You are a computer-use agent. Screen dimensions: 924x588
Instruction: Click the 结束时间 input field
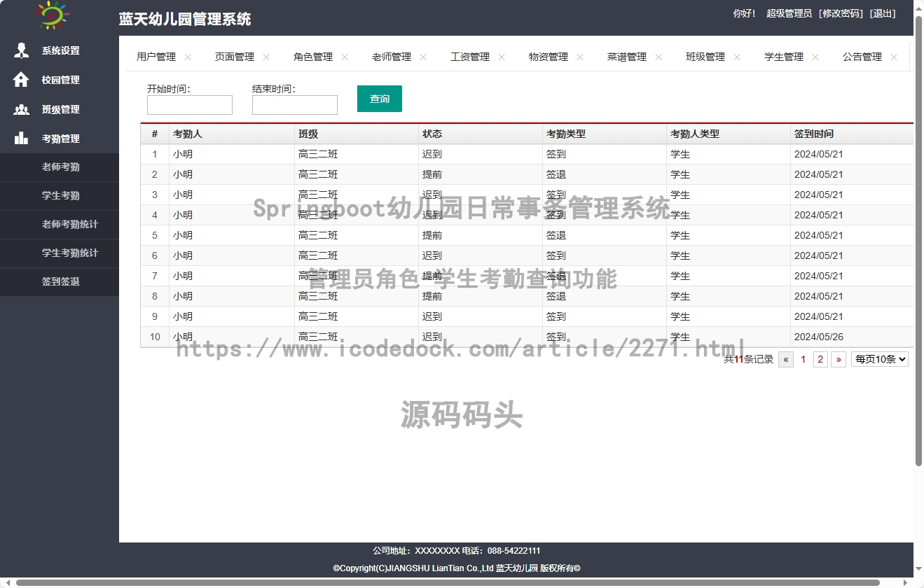(295, 105)
